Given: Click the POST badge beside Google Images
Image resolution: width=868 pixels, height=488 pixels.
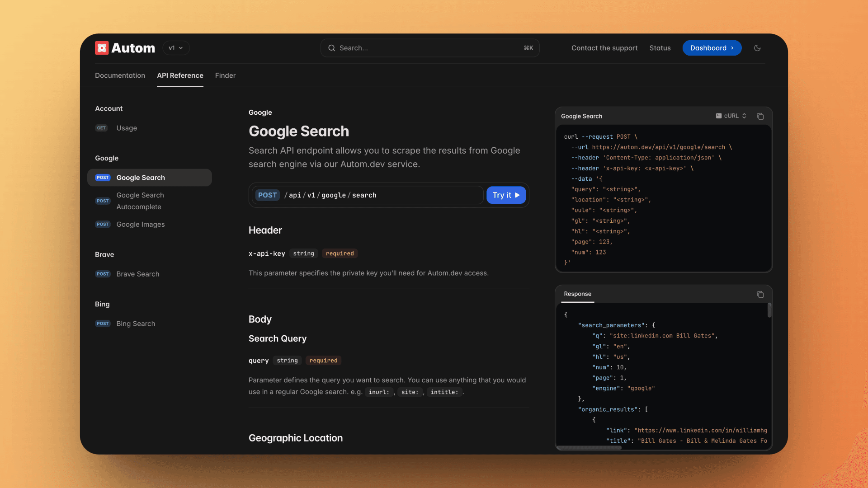Looking at the screenshot, I should [x=103, y=224].
